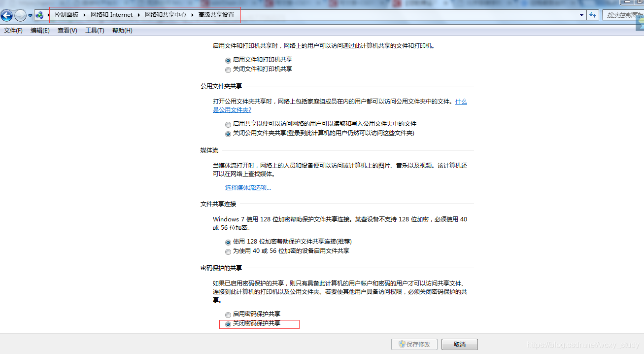The image size is (644, 354).
Task: Open the recent pages dropdown beside Forward
Action: 30,16
